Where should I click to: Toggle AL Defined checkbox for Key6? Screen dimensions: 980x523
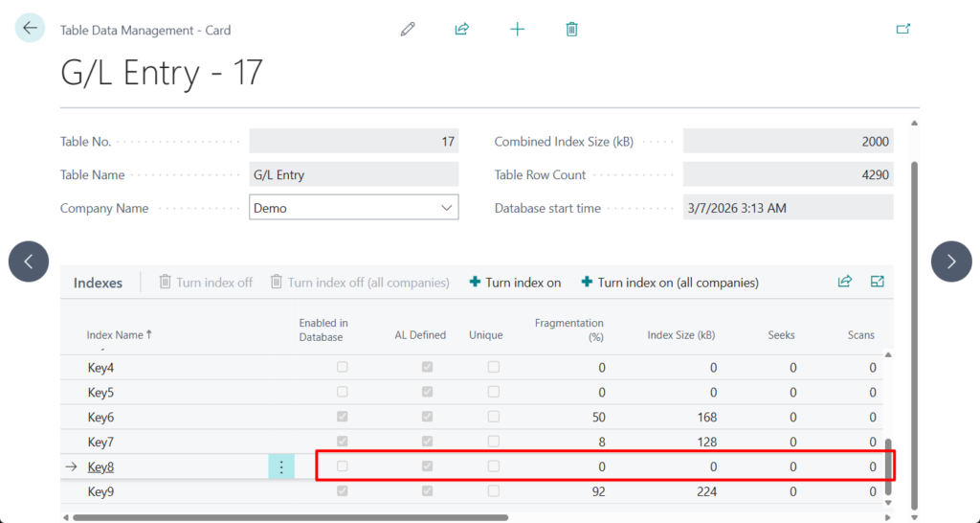[x=427, y=417]
